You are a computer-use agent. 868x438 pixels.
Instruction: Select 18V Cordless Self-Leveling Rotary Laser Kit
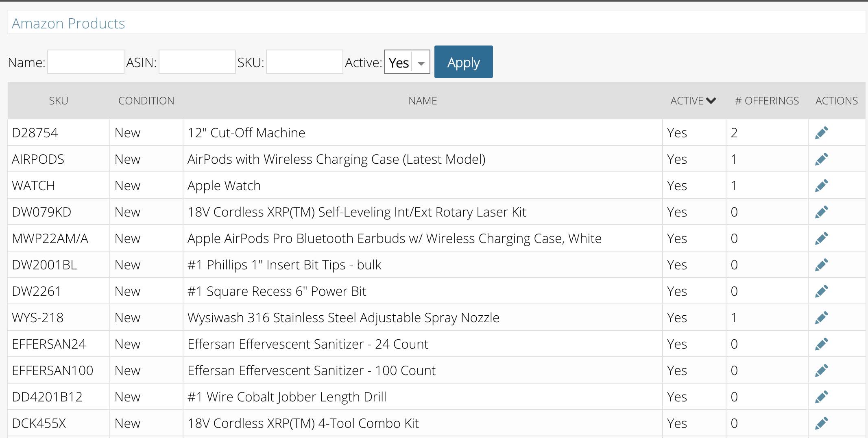(357, 212)
